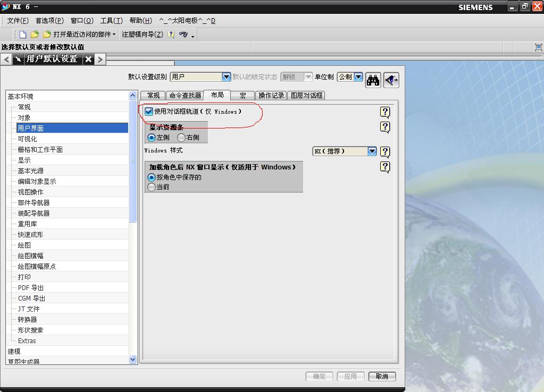Screen dimensions: 544x392
Task: Select 对象 in the tree
Action: point(24,118)
